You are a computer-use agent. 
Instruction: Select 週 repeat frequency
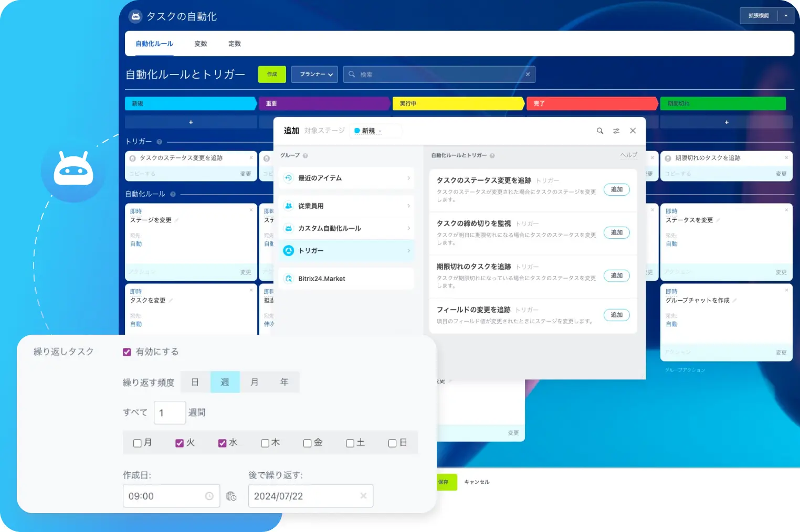[225, 382]
